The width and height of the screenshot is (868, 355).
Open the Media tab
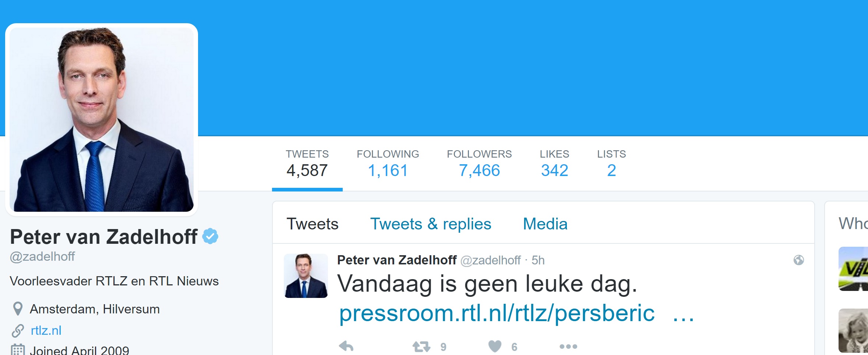tap(545, 224)
